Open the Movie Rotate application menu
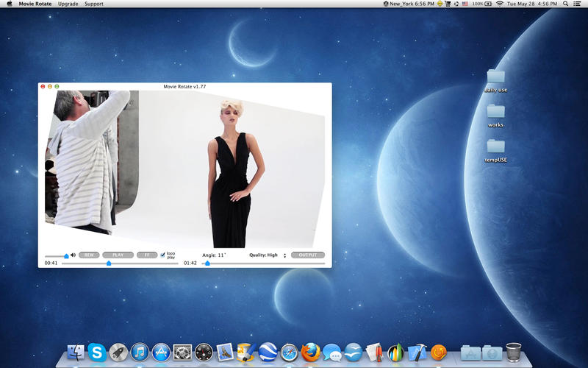This screenshot has height=368, width=588. tap(35, 4)
